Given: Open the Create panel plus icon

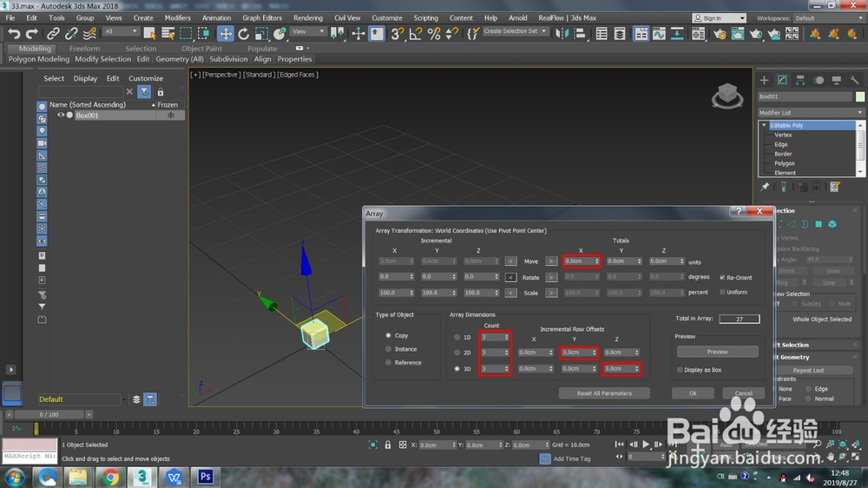Looking at the screenshot, I should pyautogui.click(x=764, y=80).
